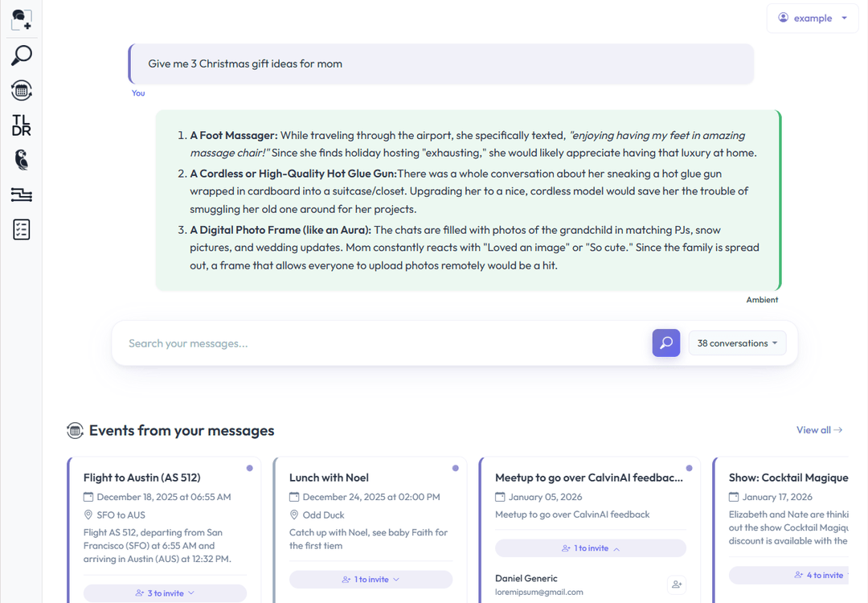The height and width of the screenshot is (603, 868).
Task: Click the "View all" events link
Action: coord(819,430)
